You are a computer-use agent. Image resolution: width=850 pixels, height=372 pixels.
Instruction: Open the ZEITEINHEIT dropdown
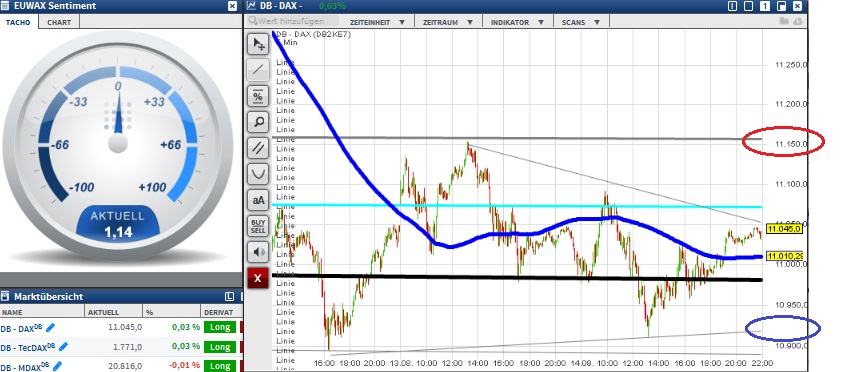(378, 22)
